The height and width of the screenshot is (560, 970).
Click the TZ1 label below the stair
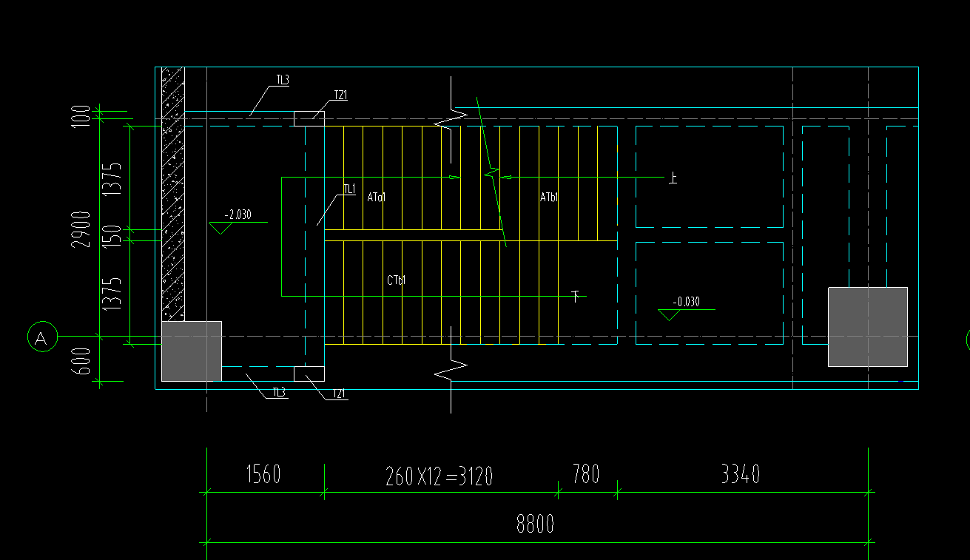[x=339, y=394]
